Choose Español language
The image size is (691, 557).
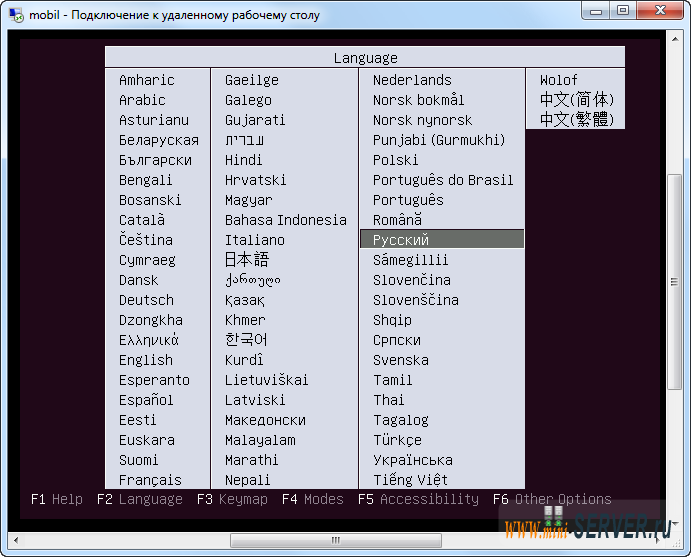(146, 400)
